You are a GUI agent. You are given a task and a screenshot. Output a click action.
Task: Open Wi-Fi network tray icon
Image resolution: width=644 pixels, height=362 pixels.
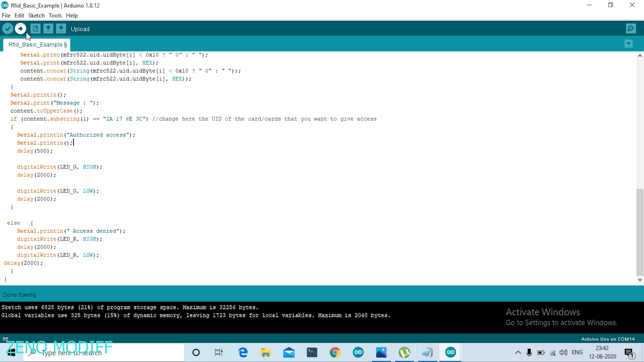(552, 353)
